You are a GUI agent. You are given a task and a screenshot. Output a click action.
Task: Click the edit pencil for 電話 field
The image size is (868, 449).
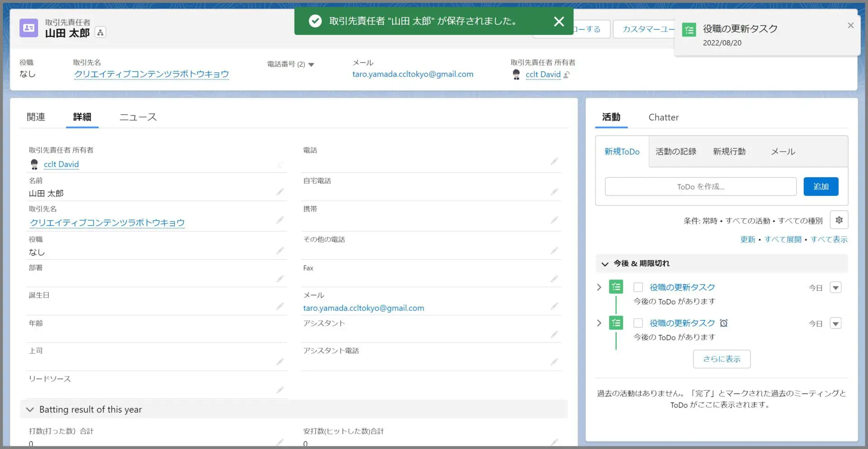554,161
